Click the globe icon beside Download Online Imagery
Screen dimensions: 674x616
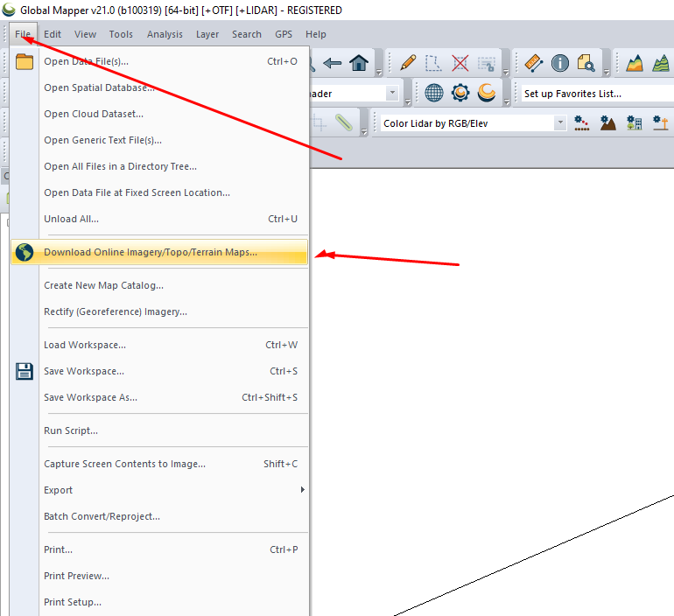coord(25,252)
